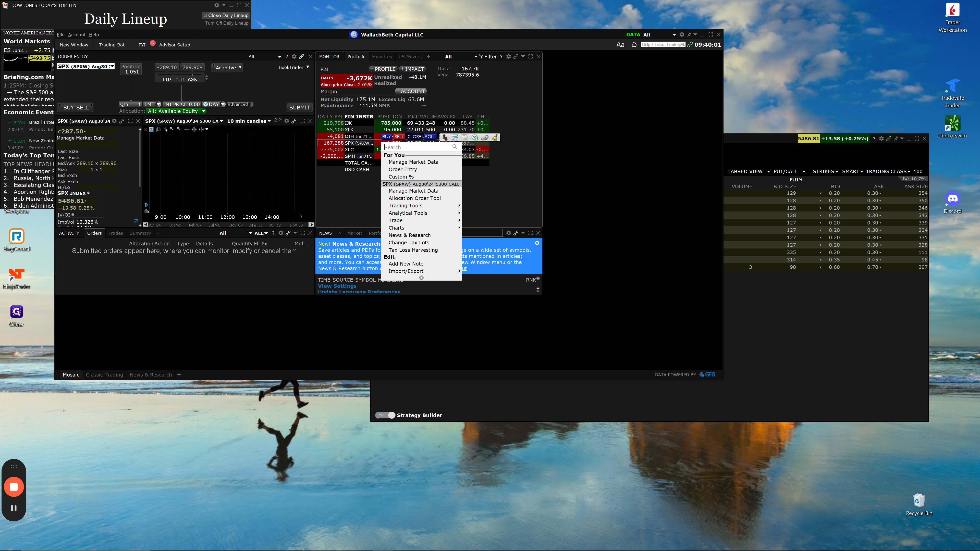Click the padlock lock-layout icon
This screenshot has height=551, width=980.
(634, 44)
